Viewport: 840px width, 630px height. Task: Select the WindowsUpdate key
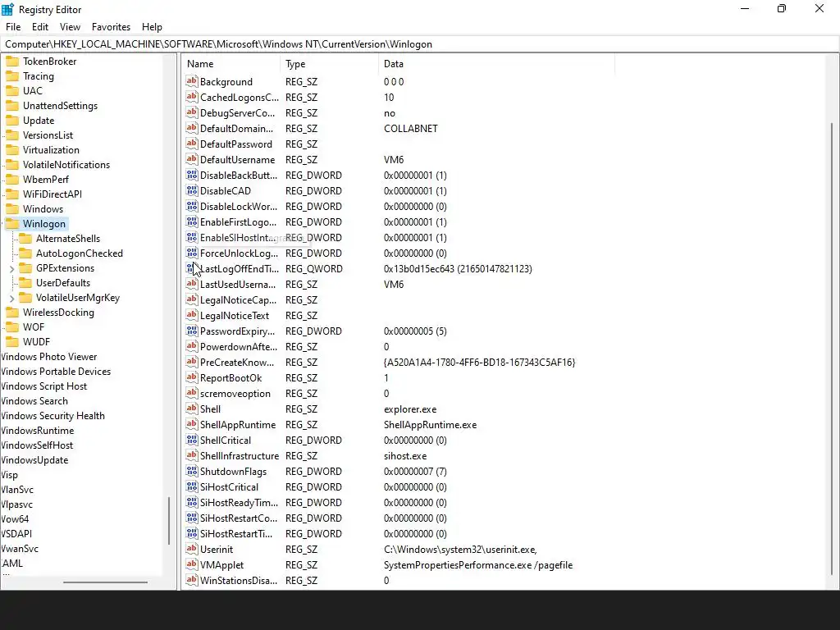(x=34, y=460)
